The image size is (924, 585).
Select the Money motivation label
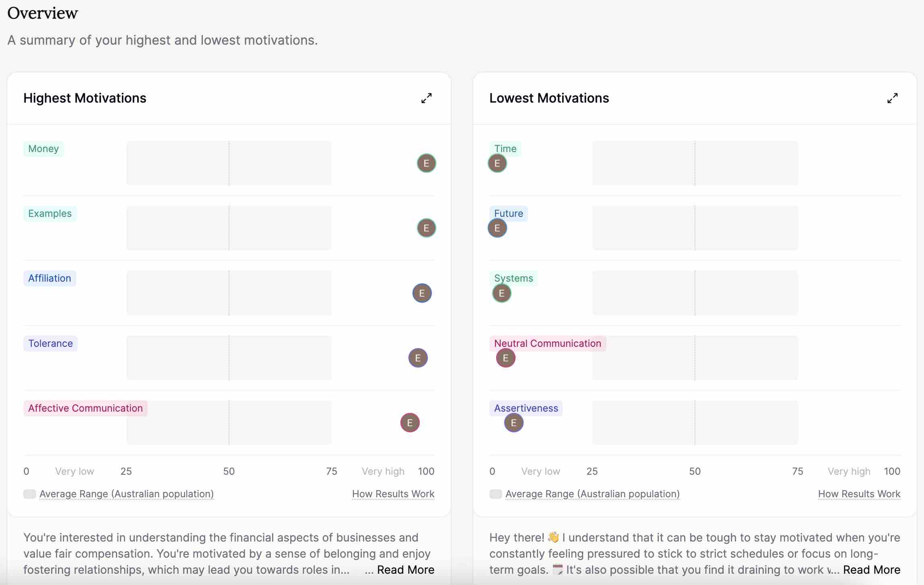43,147
